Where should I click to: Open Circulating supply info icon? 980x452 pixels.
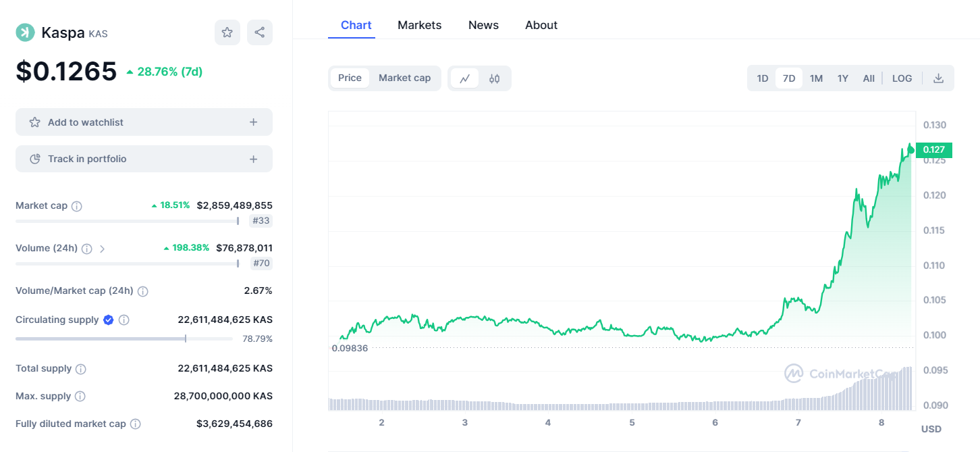tap(124, 320)
